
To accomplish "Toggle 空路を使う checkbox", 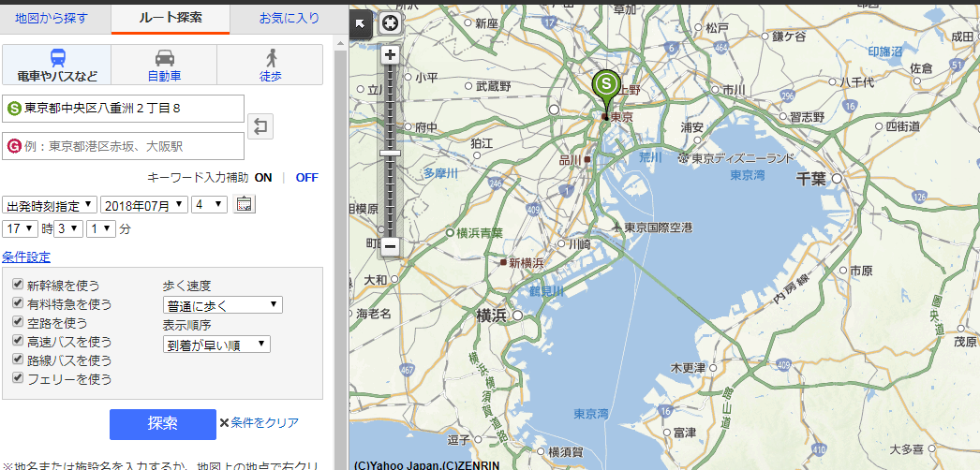I will coord(18,321).
